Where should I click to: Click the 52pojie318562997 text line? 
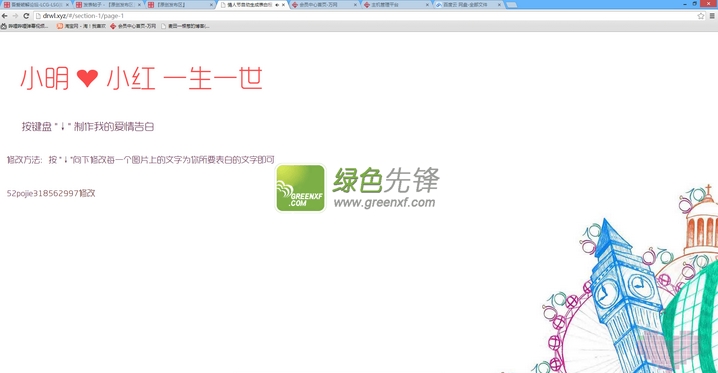click(51, 193)
